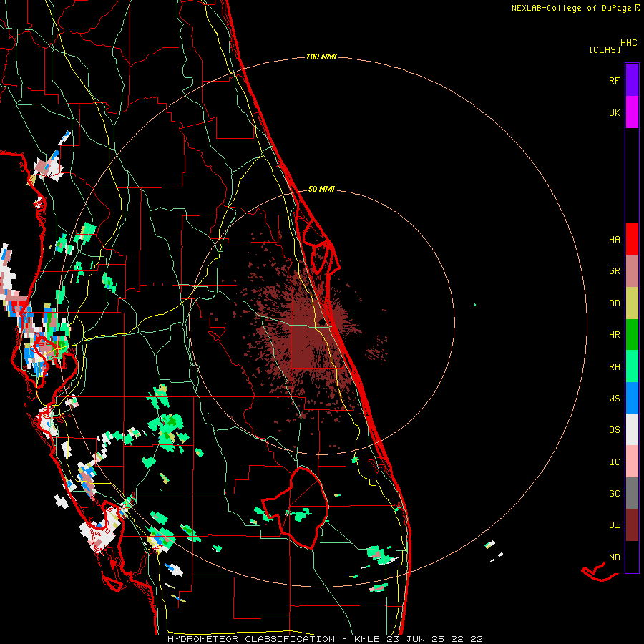
Task: Click the RA legend label
Action: 614,366
